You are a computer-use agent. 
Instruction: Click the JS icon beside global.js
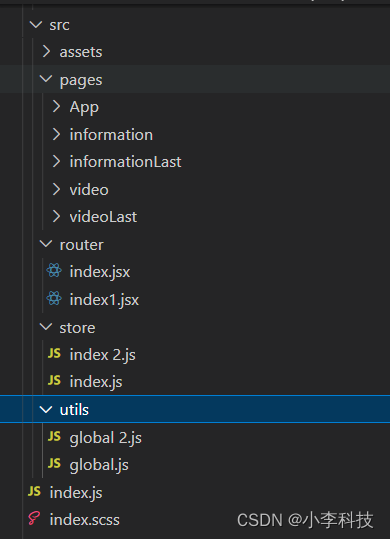click(x=54, y=463)
